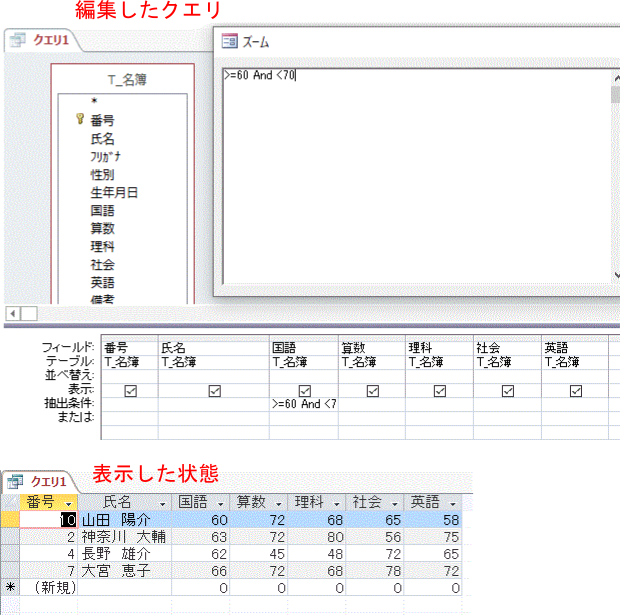Click the 国語 value 66 for 大宮 恵子

point(200,571)
